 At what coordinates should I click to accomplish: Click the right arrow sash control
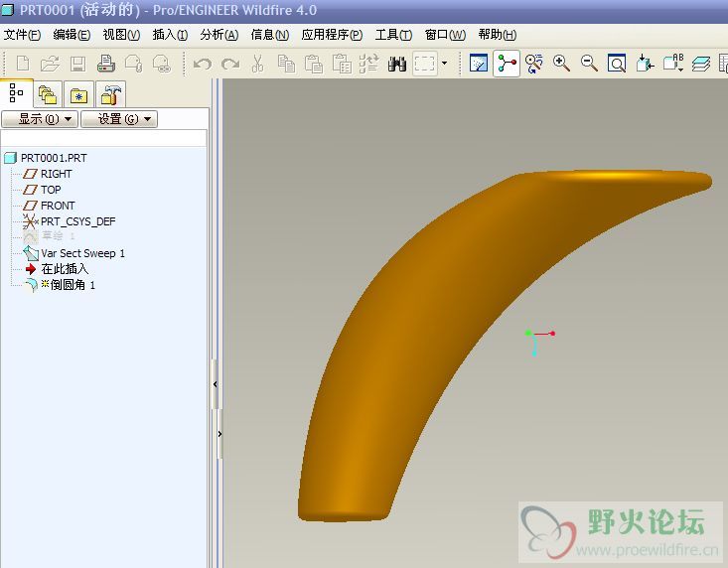click(220, 434)
